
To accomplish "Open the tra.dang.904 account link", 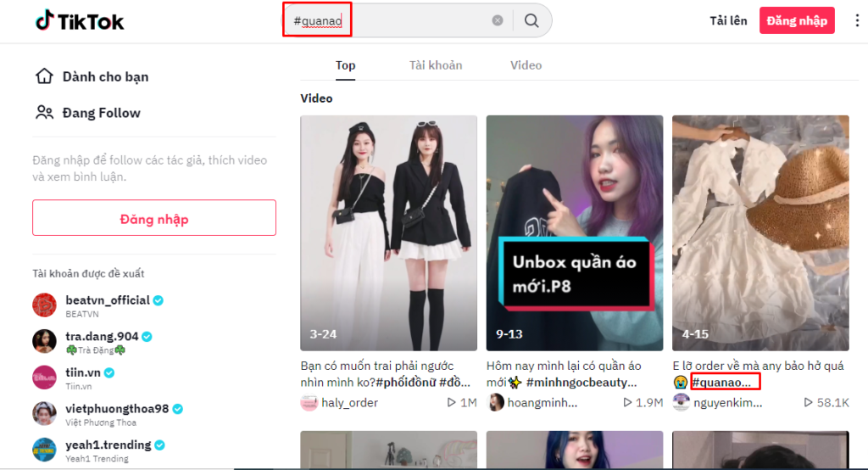I will coord(102,337).
